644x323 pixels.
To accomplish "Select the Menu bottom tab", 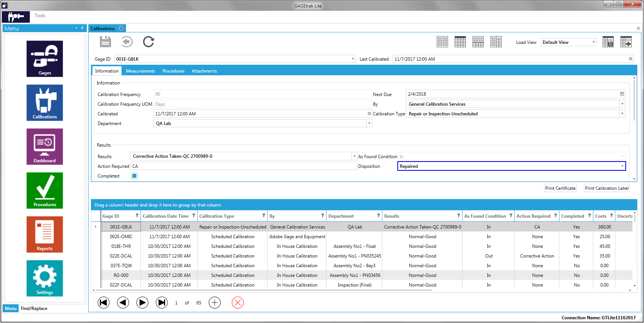I will [x=10, y=308].
